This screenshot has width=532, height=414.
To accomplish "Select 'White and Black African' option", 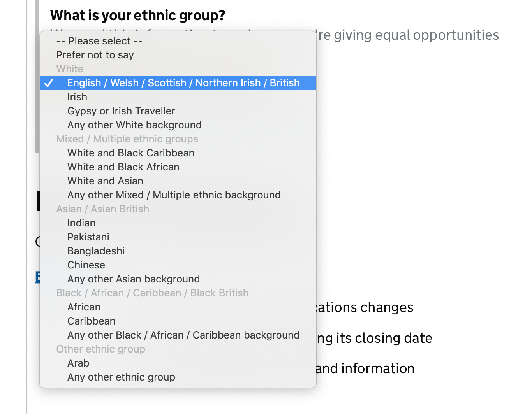I will tap(123, 167).
